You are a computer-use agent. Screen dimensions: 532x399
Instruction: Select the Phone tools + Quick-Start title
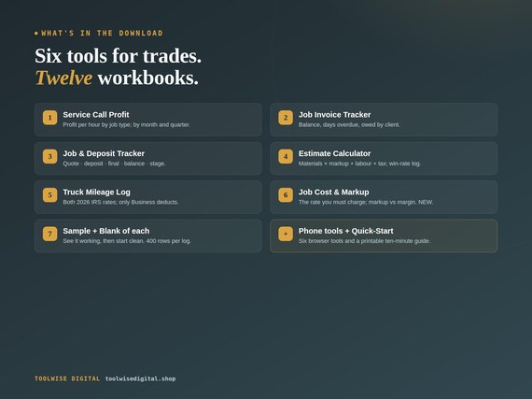point(345,231)
